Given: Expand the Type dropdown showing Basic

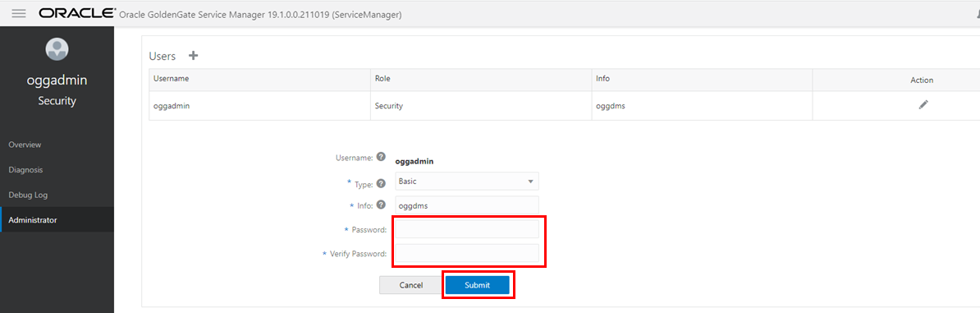Looking at the screenshot, I should pos(467,182).
